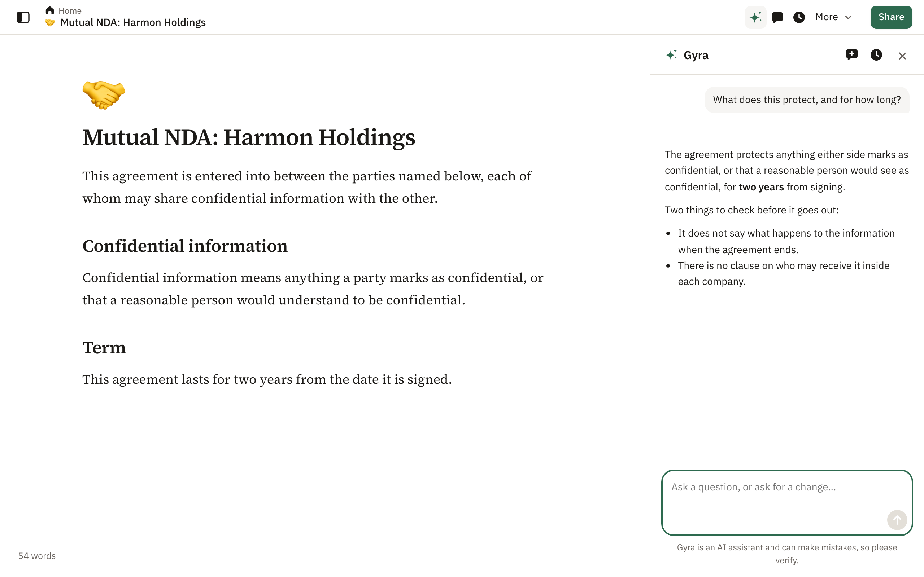Click the send arrow button

coord(897,520)
